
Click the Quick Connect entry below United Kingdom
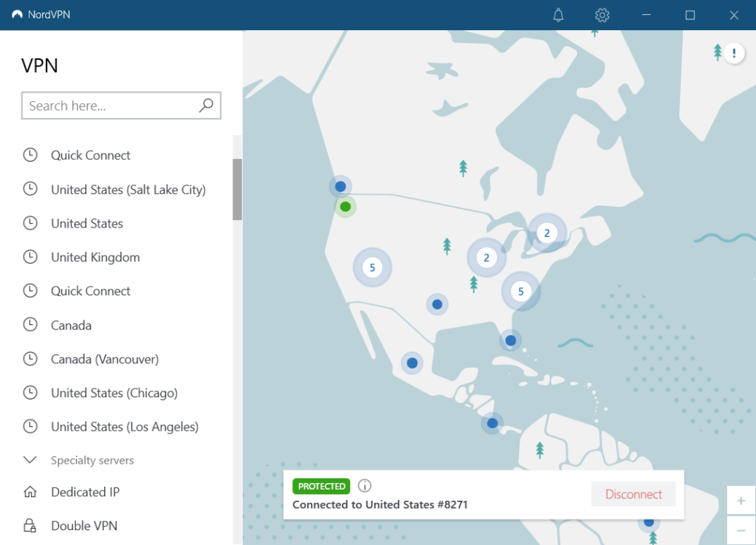91,291
